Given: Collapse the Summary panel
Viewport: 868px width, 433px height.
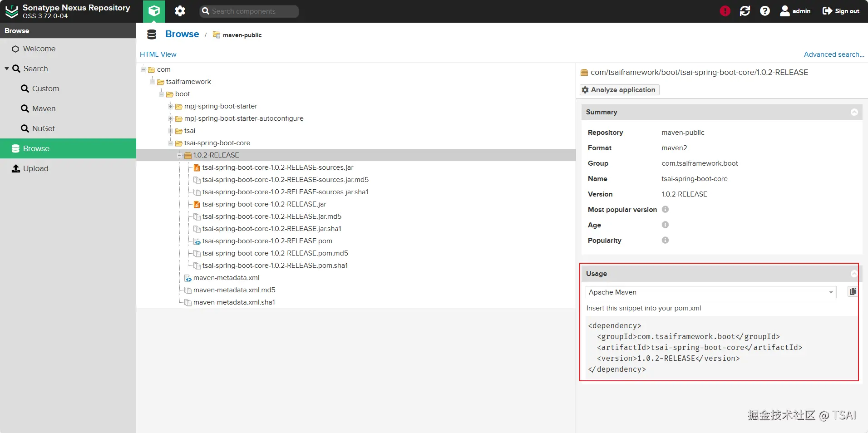Looking at the screenshot, I should [x=854, y=112].
